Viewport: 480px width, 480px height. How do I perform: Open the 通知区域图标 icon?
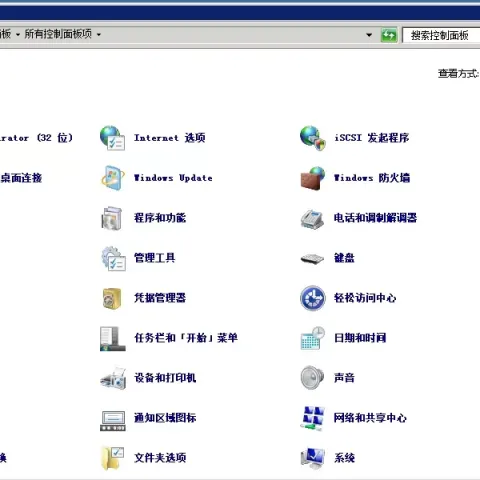[113, 420]
